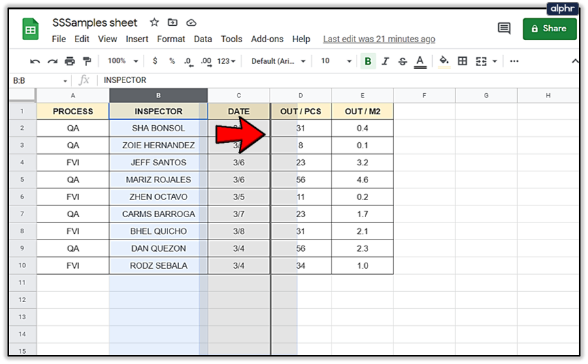Screen dimensions: 588x364
Task: Open the Add-ons menu
Action: click(x=267, y=39)
